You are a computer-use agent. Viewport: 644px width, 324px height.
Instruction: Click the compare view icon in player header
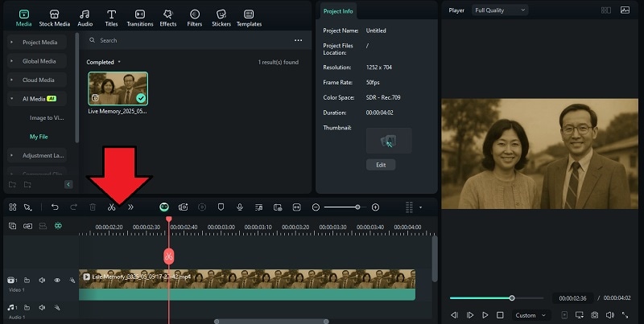pyautogui.click(x=606, y=10)
